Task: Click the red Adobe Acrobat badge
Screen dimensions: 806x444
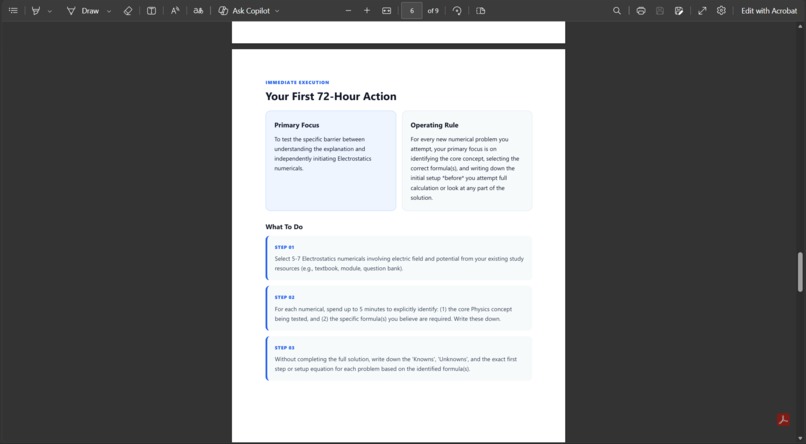Action: point(783,419)
